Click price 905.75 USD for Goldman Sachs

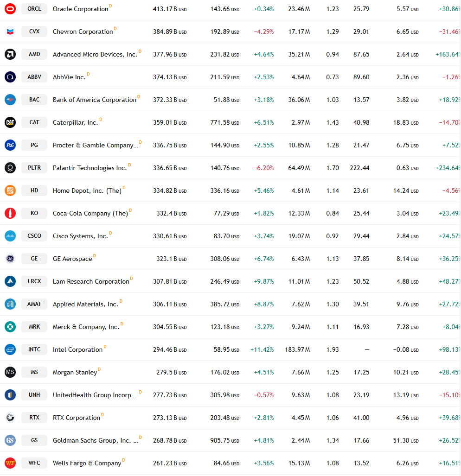pos(225,440)
